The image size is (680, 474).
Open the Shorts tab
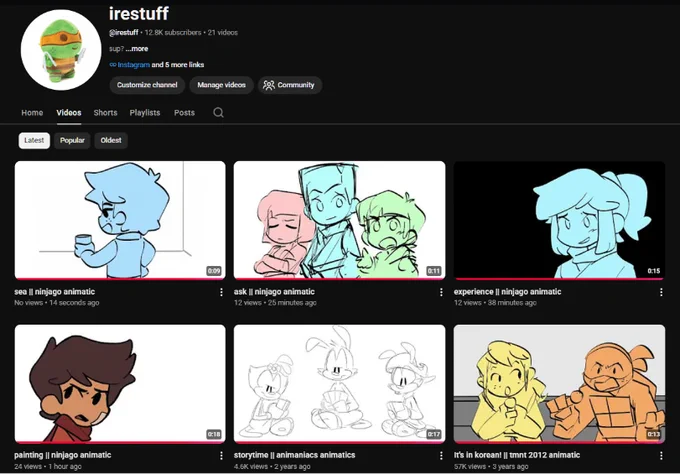[x=105, y=113]
